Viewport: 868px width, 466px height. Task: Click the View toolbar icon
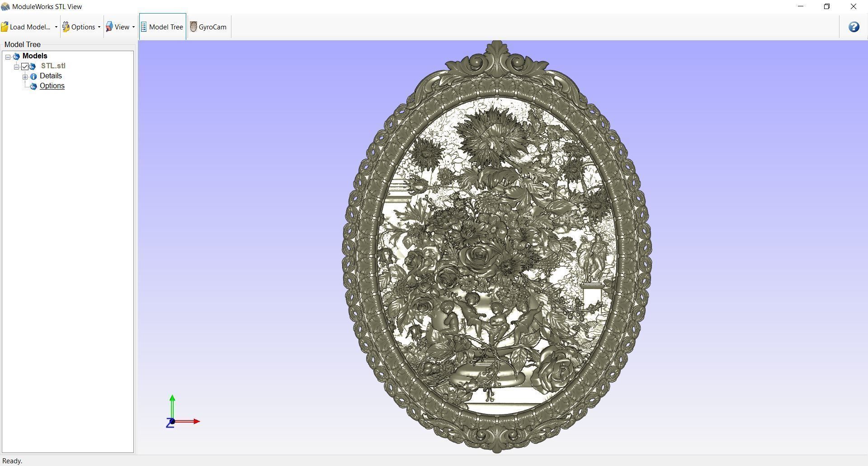(x=109, y=27)
